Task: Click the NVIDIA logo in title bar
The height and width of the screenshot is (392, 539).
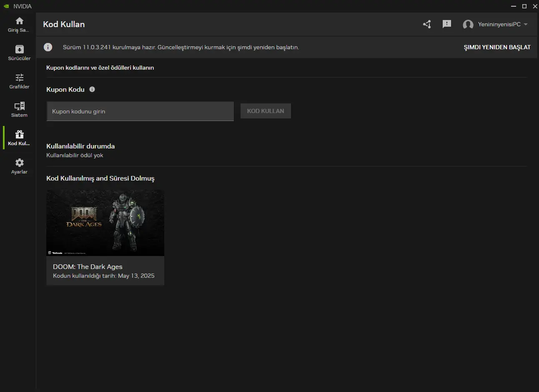Action: pyautogui.click(x=6, y=6)
